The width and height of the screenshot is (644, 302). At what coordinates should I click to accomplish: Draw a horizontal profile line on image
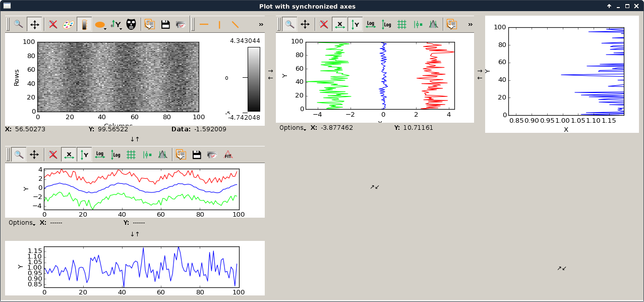(x=204, y=24)
